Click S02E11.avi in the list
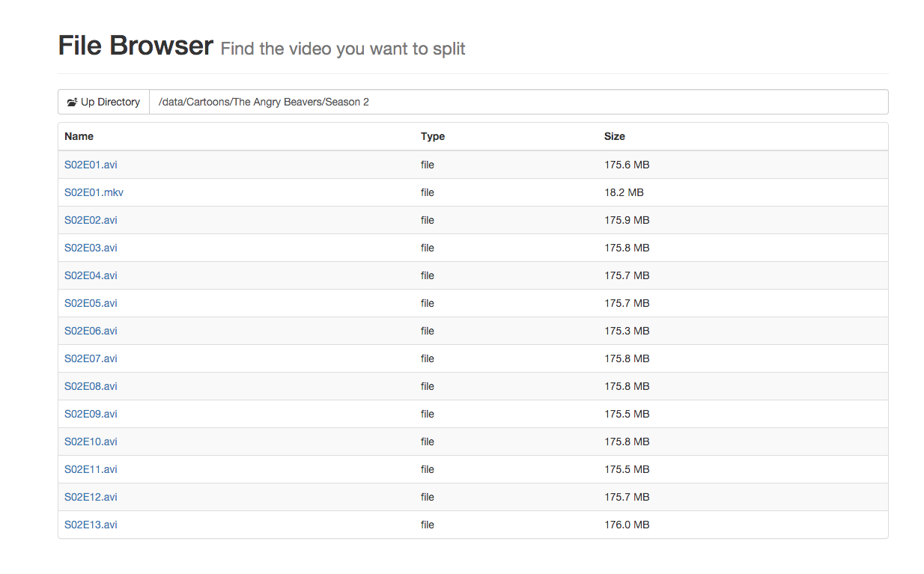 (91, 469)
